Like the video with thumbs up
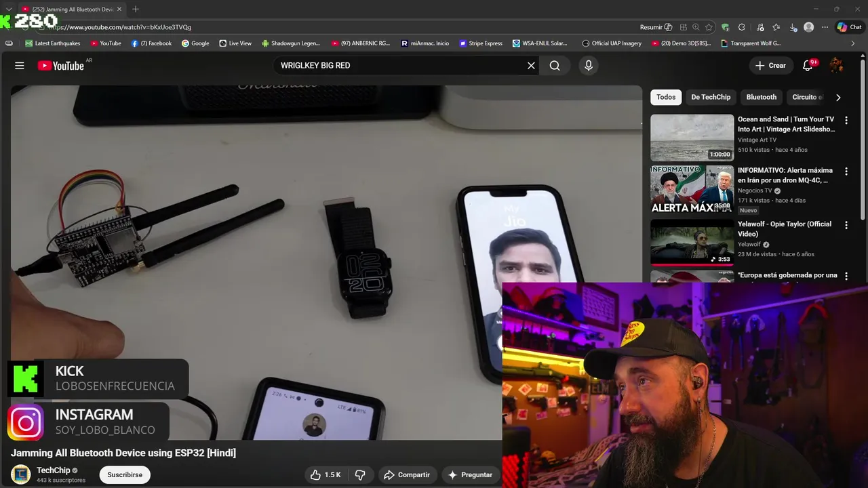The image size is (868, 488). point(325,475)
